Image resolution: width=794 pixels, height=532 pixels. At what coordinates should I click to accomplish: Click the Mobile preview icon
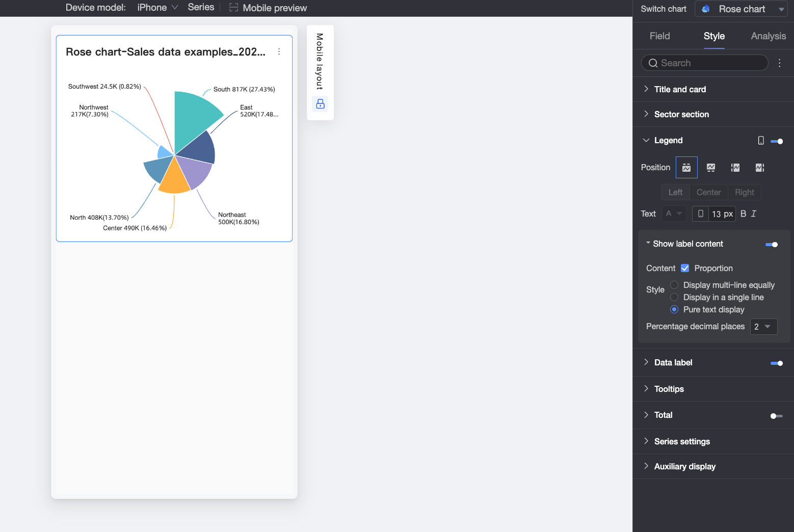point(233,8)
